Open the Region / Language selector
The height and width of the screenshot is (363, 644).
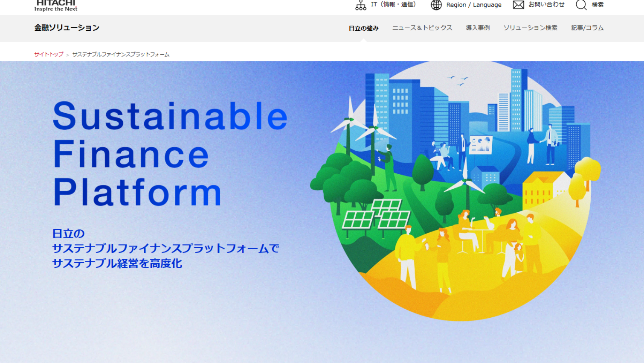pos(474,5)
